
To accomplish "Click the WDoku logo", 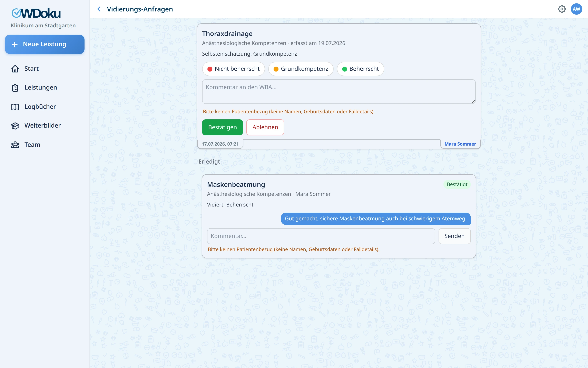I will 36,13.
